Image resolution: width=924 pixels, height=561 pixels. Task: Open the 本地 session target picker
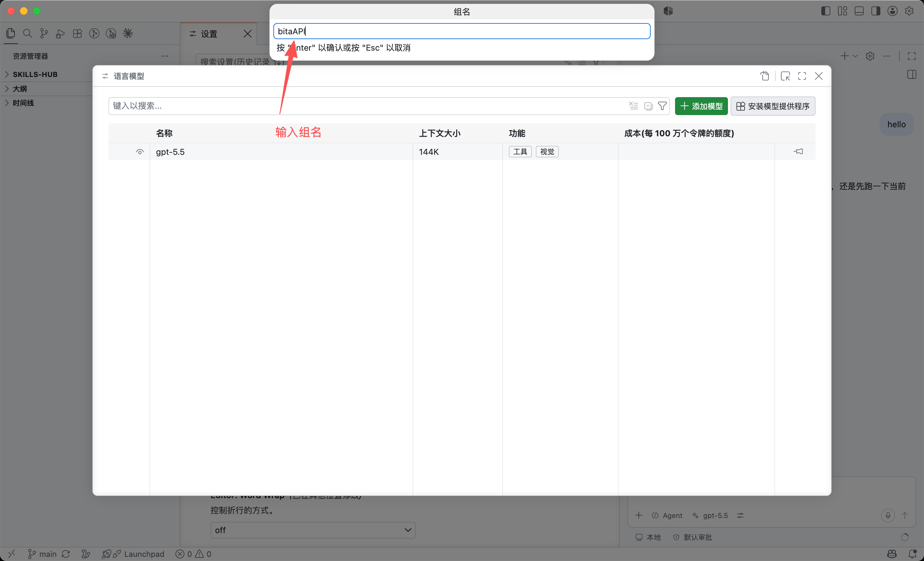[x=648, y=537]
